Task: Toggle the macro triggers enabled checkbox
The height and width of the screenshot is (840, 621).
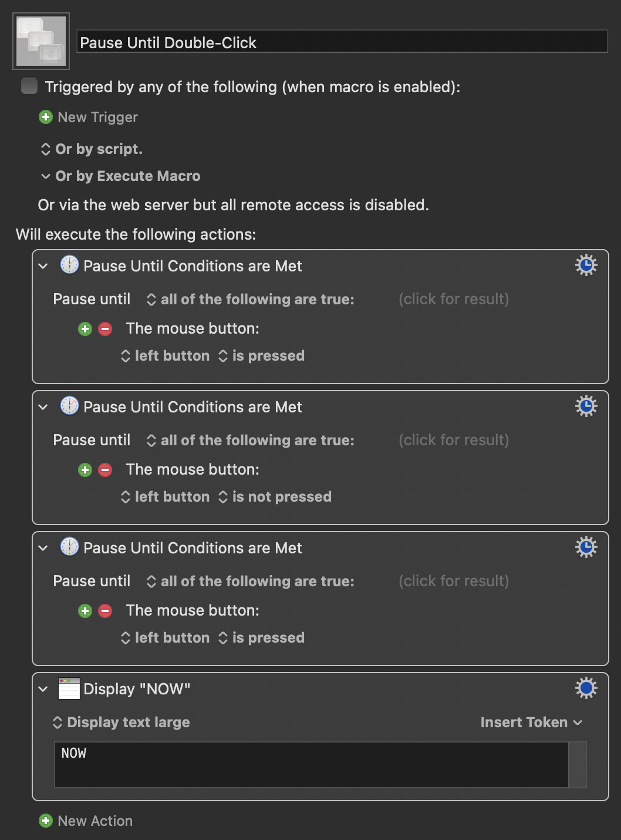Action: 29,86
